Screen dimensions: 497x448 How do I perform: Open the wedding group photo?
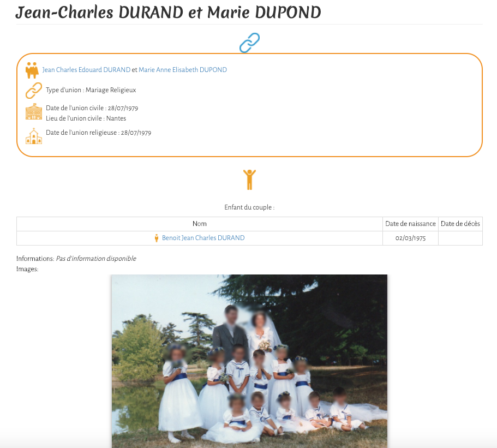(x=249, y=360)
